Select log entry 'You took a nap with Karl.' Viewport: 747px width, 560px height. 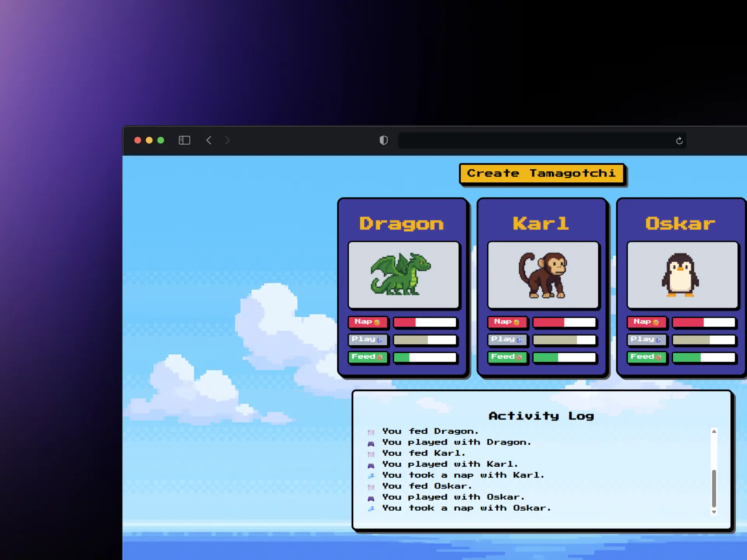pos(463,475)
